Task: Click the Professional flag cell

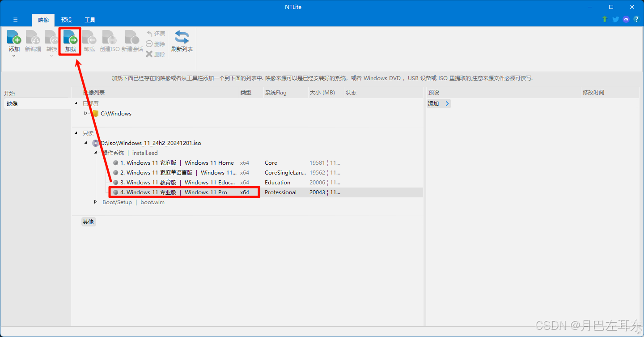Action: coord(280,192)
